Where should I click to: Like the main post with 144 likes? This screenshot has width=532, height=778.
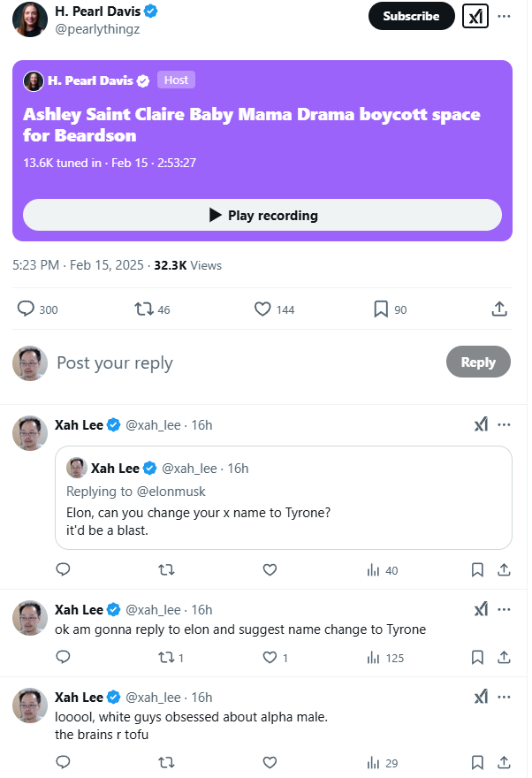[x=262, y=309]
